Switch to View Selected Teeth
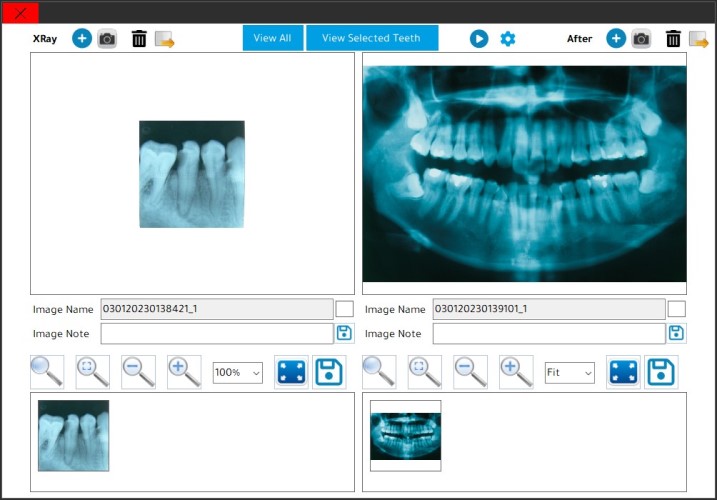The height and width of the screenshot is (500, 717). [371, 38]
